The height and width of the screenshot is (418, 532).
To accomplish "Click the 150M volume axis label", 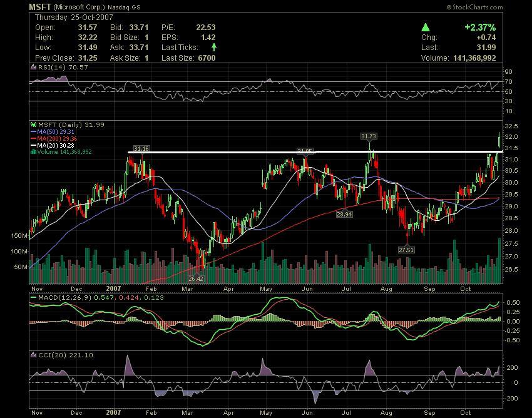I will pos(19,235).
